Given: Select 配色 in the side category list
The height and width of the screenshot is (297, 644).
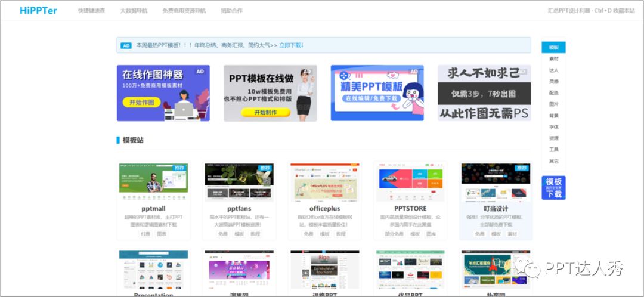Looking at the screenshot, I should pyautogui.click(x=553, y=93).
